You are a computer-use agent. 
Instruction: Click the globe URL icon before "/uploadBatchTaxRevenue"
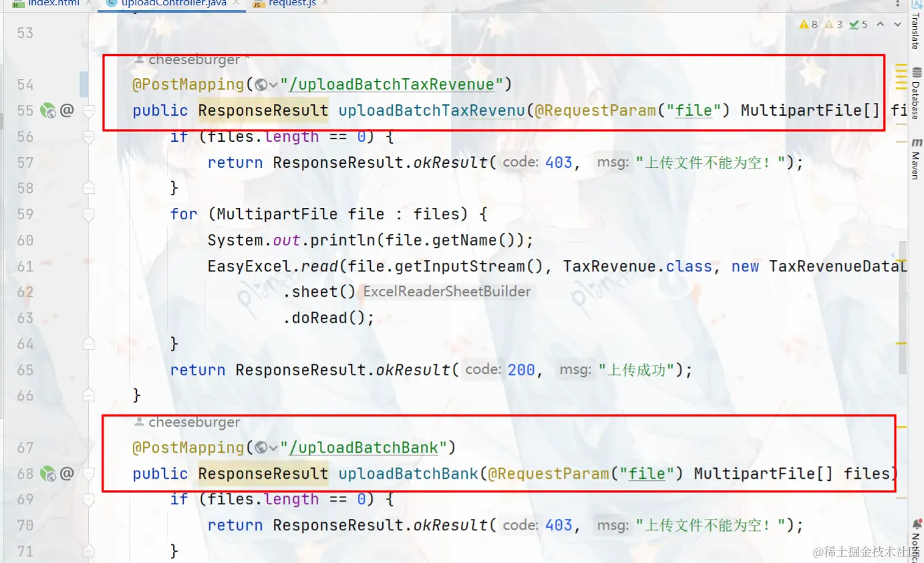(x=261, y=85)
